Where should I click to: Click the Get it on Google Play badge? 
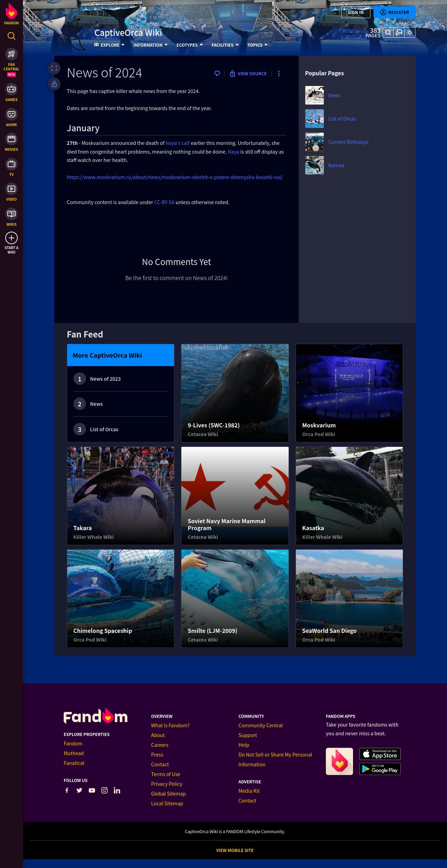pos(380,769)
